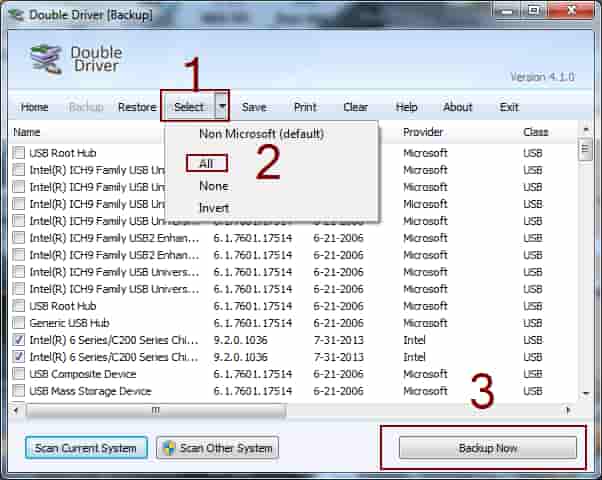Open the Select dropdown arrow
The image size is (602, 480).
pyautogui.click(x=222, y=106)
